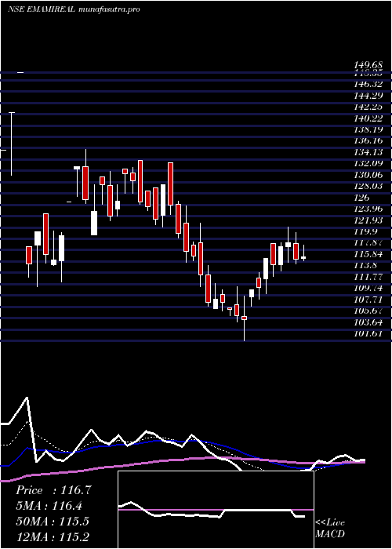Screen dimensions: 392x549
Task: Click the 107.71 price axis label
Action: (x=368, y=300)
